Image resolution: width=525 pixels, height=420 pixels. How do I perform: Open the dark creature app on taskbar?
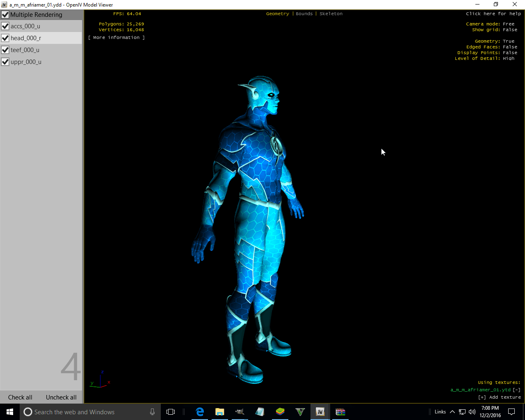click(x=240, y=412)
